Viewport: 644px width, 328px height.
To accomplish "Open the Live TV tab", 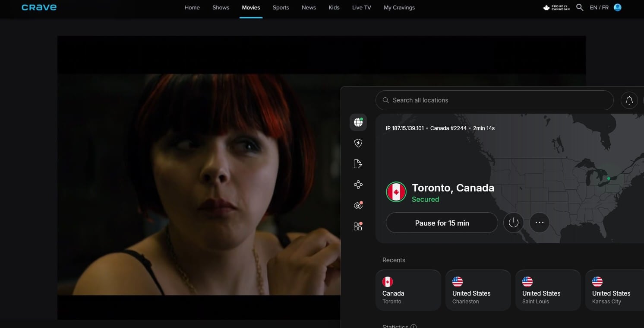I will coord(361,8).
